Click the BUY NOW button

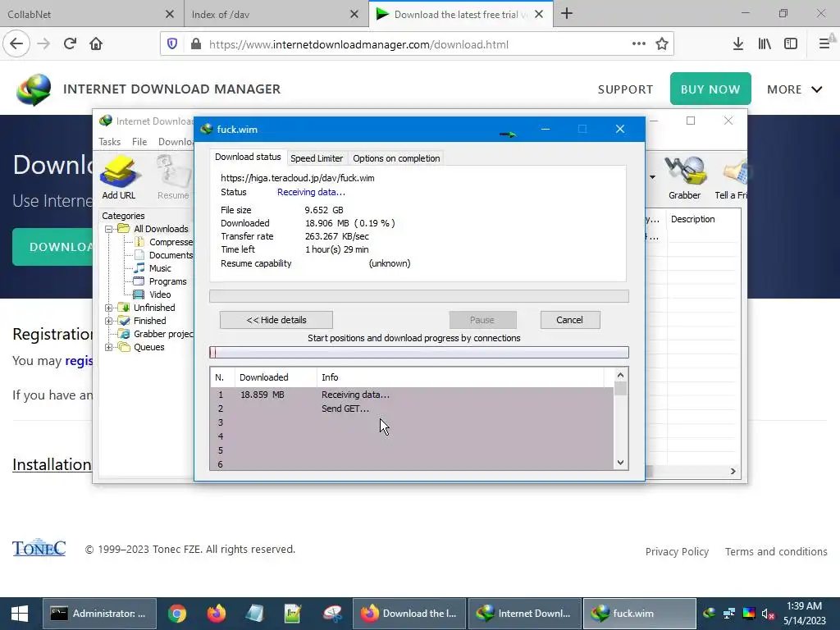tap(710, 89)
